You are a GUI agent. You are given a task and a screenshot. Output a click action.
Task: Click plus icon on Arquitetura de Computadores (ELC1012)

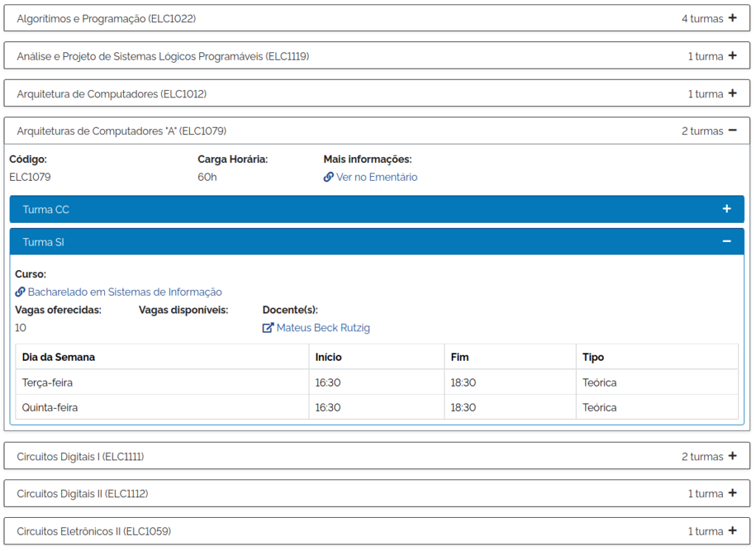click(732, 94)
